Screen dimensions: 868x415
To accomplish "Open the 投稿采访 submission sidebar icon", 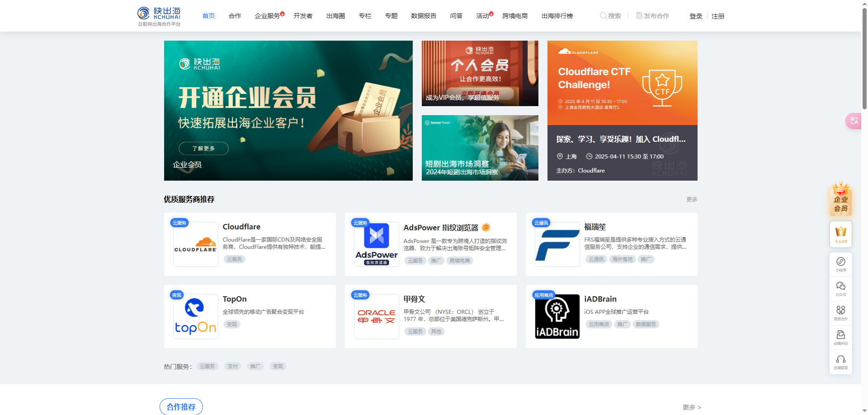I will 840,336.
